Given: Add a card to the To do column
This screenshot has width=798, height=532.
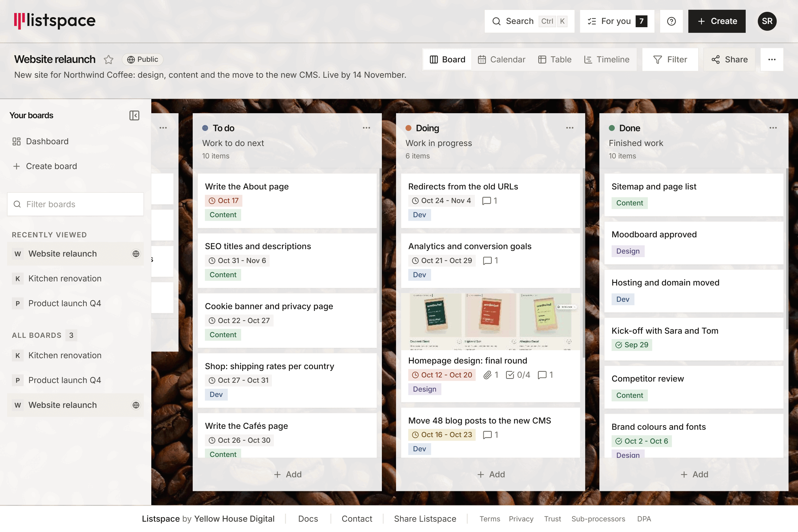Looking at the screenshot, I should [x=287, y=474].
